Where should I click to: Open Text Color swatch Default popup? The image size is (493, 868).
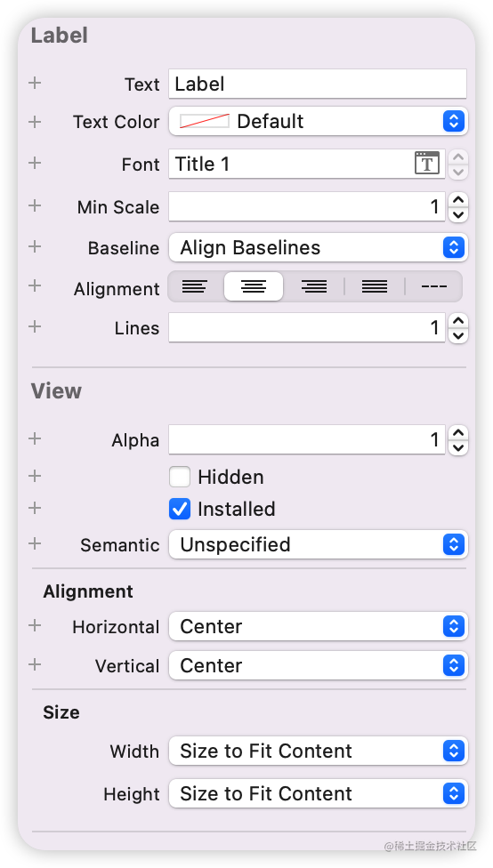(318, 121)
